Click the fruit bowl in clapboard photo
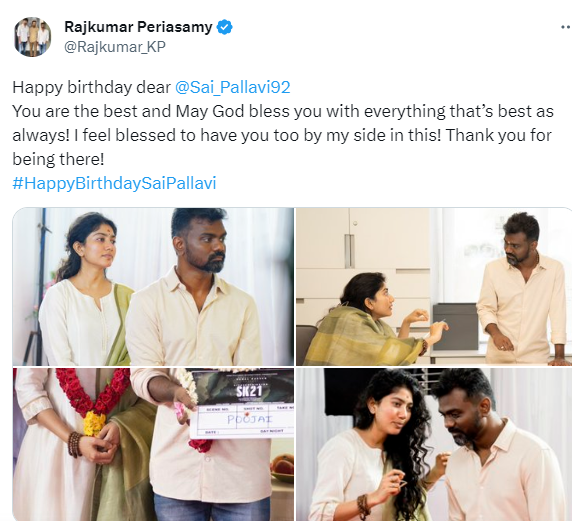This screenshot has width=572, height=521. click(282, 468)
